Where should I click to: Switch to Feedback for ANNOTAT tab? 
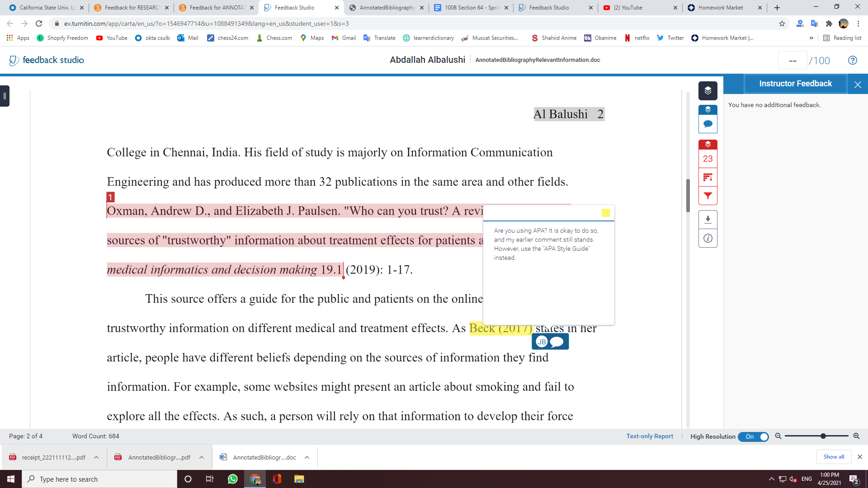[216, 8]
